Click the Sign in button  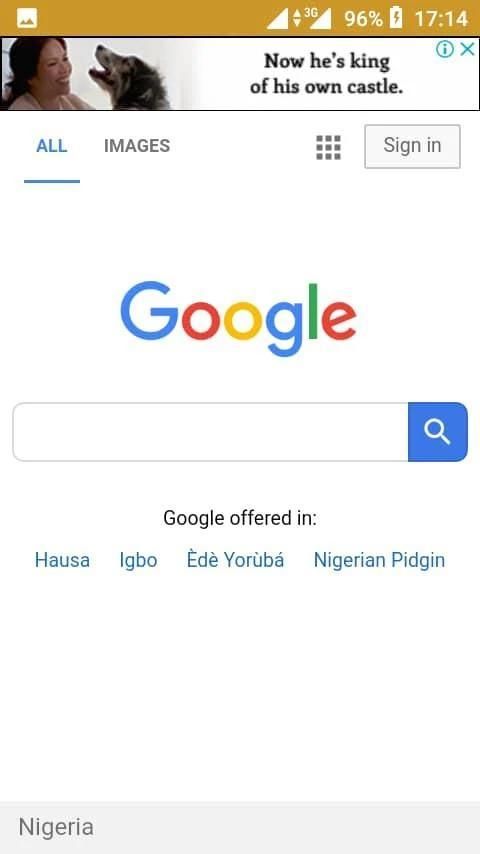(412, 146)
